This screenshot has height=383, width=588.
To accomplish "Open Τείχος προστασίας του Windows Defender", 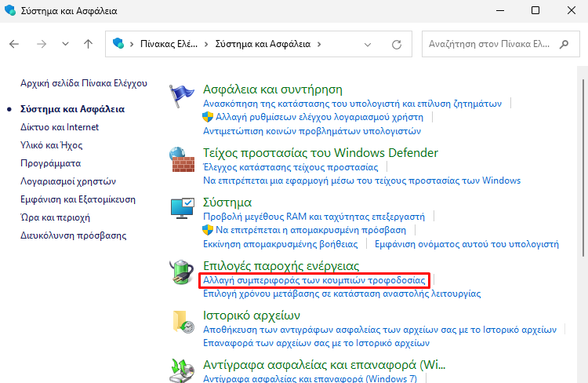I will pos(321,153).
